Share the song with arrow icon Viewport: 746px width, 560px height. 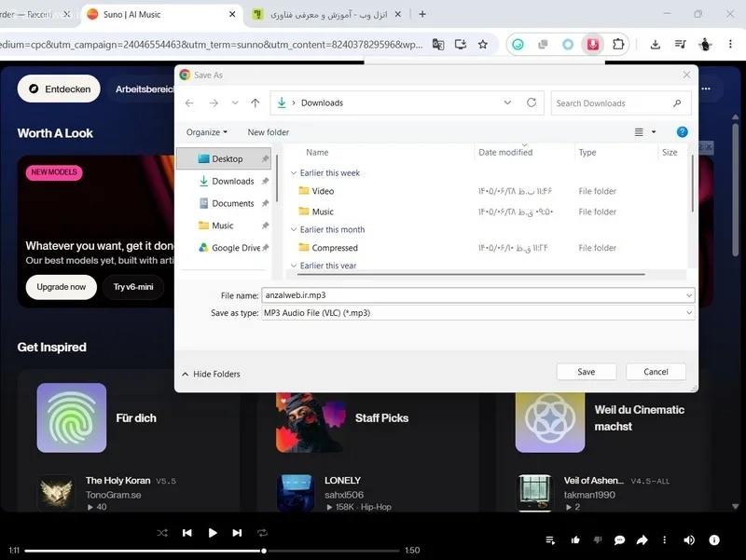642,540
